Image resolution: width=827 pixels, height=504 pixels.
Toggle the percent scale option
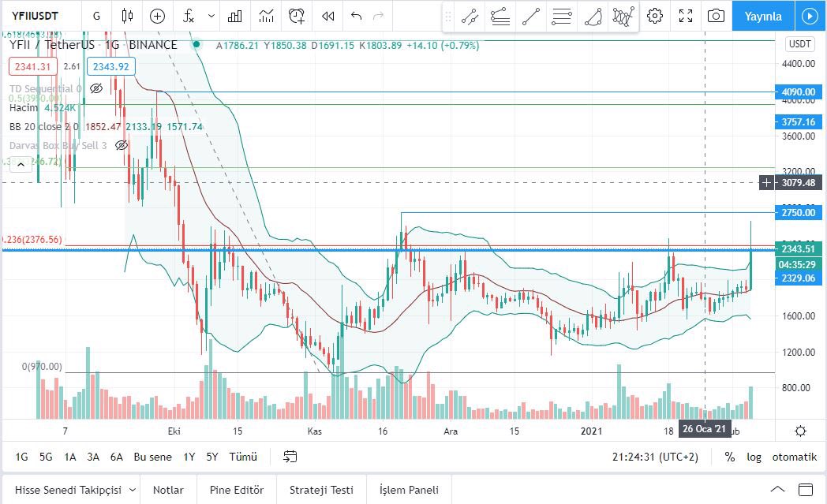click(730, 457)
